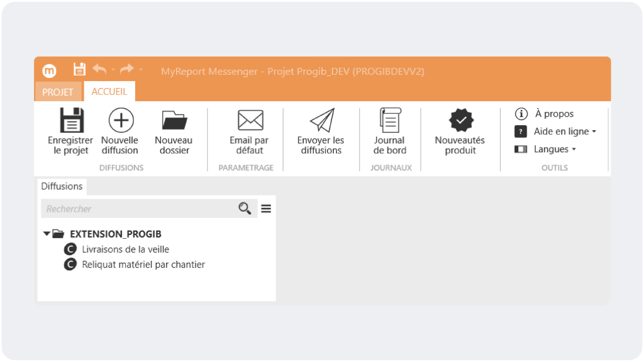This screenshot has height=362, width=644.
Task: Open the Journal de bord icon
Action: click(x=390, y=120)
